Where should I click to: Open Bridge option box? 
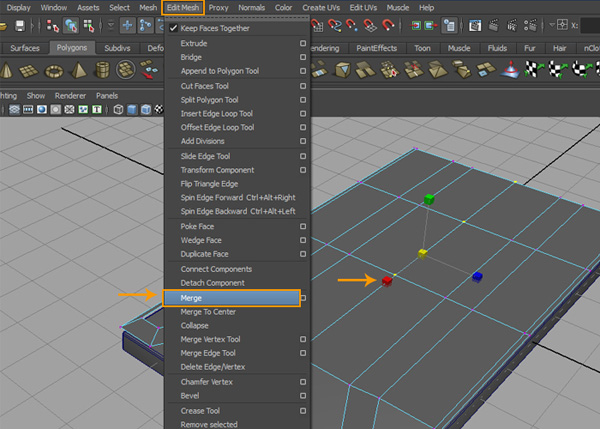point(303,57)
